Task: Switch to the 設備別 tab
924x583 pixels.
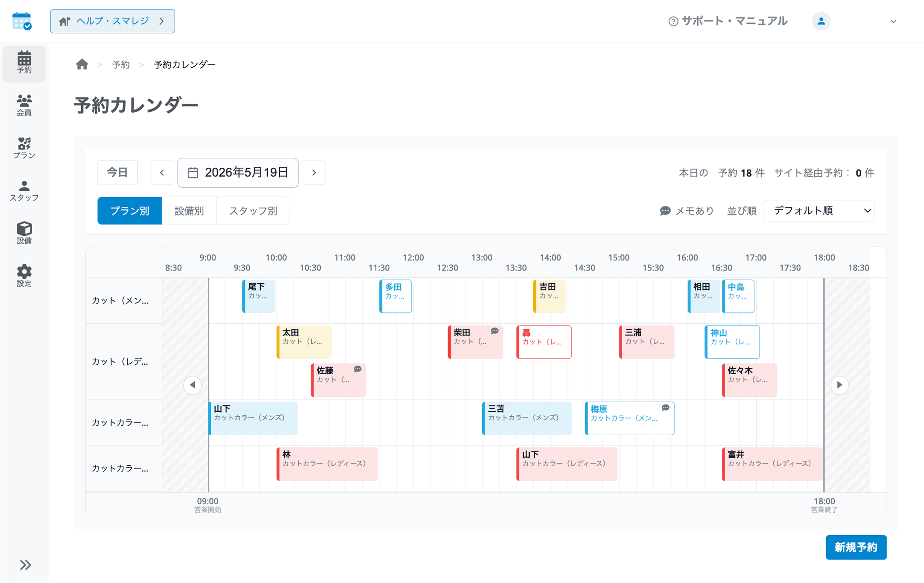Action: (189, 211)
